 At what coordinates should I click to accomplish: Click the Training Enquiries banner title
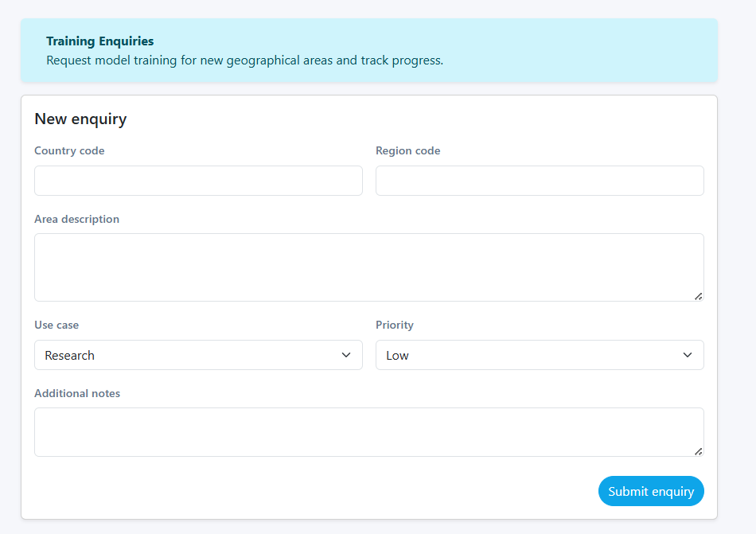100,41
